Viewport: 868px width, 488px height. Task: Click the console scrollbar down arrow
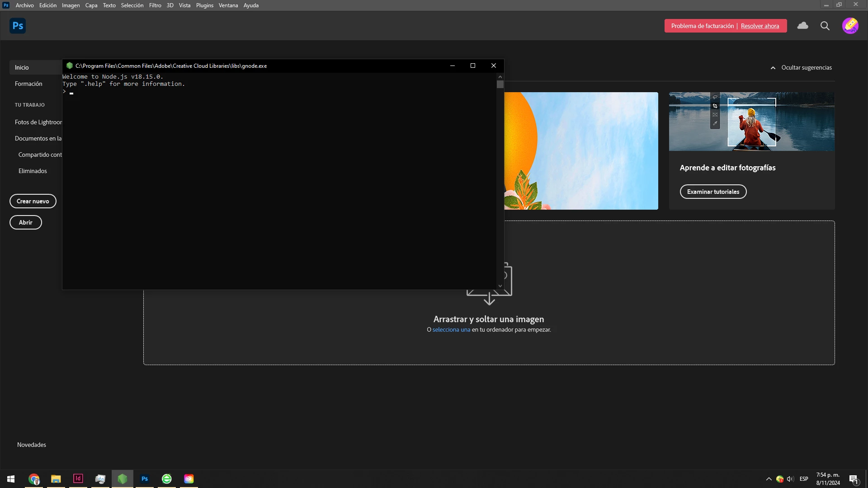tap(500, 286)
